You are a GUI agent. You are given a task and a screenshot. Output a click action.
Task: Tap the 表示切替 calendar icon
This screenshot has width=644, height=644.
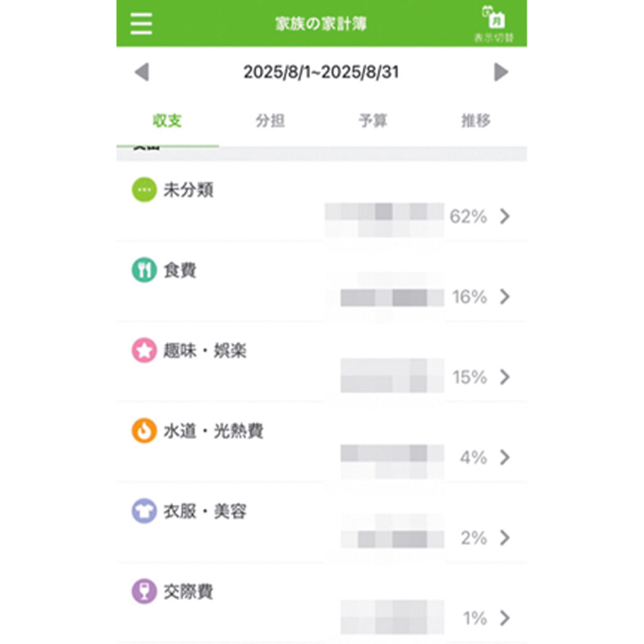[494, 25]
